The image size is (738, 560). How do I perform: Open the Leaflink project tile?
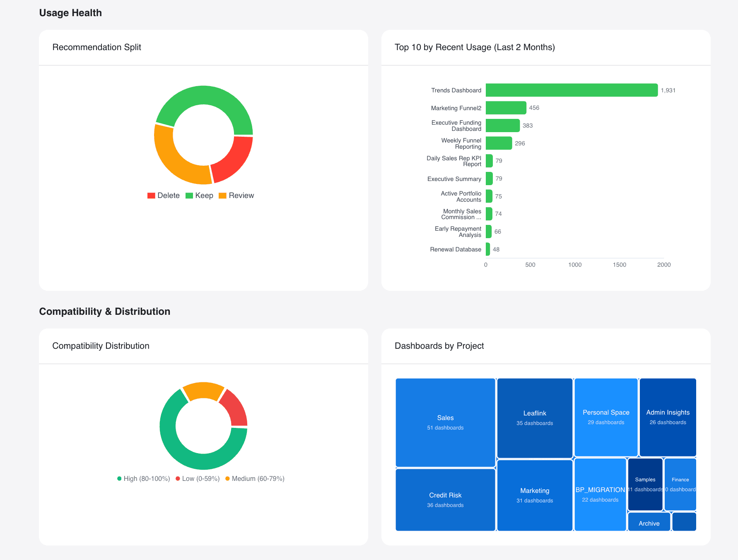point(535,418)
